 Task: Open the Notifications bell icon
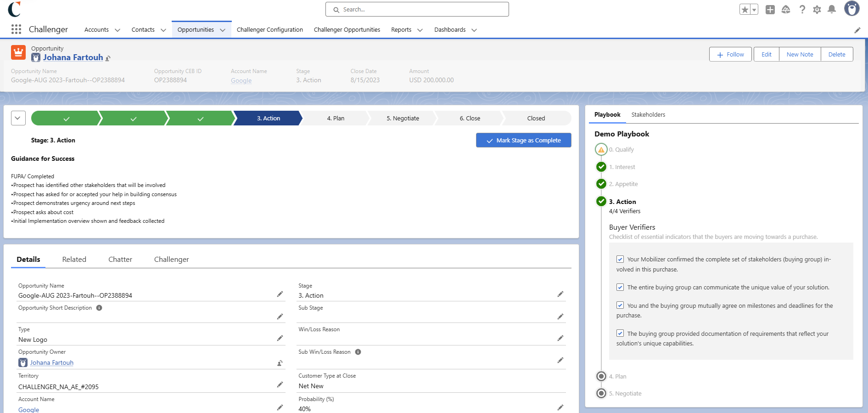click(832, 9)
